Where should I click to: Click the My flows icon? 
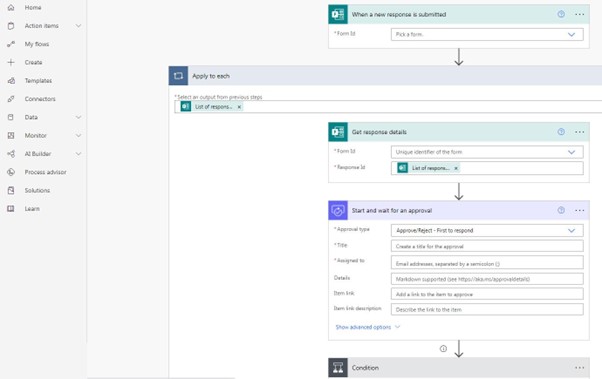pyautogui.click(x=11, y=44)
